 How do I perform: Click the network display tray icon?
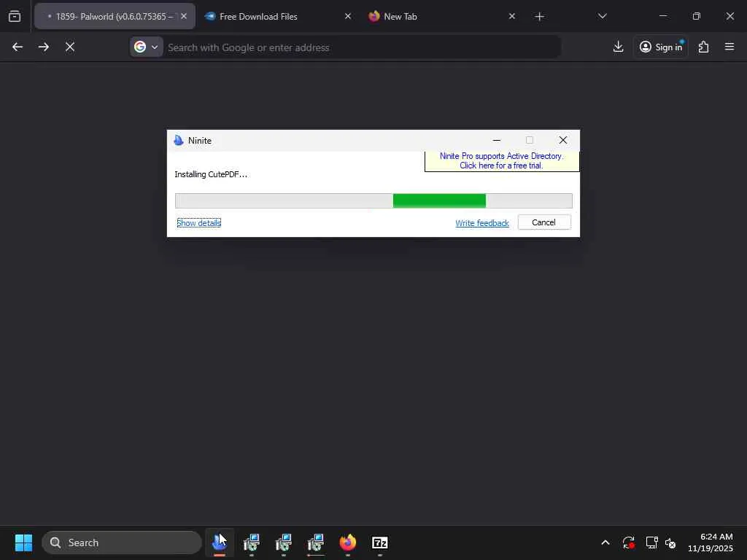point(651,542)
